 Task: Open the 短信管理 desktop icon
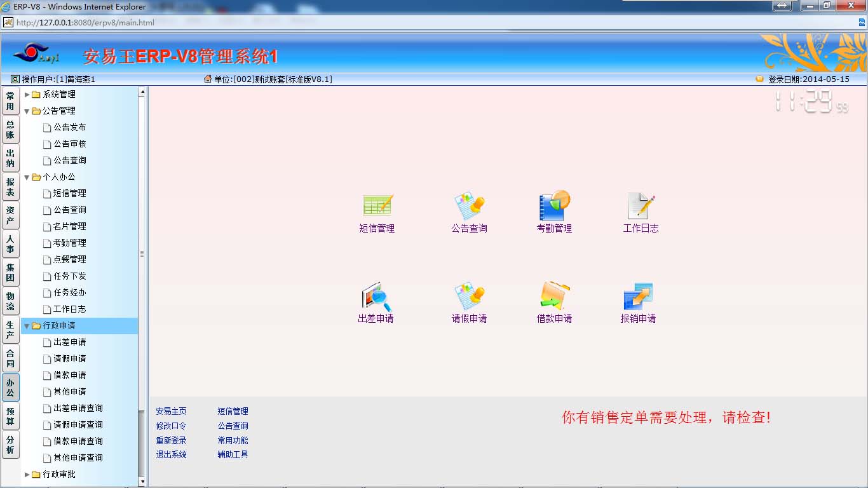377,205
